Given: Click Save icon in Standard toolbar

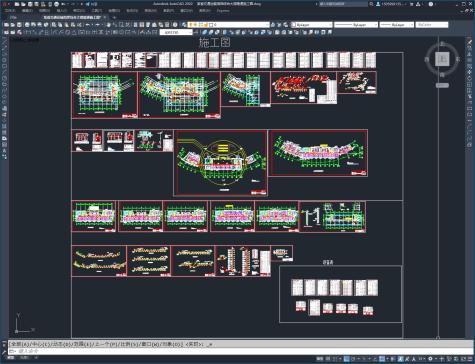Looking at the screenshot, I should point(19,25).
